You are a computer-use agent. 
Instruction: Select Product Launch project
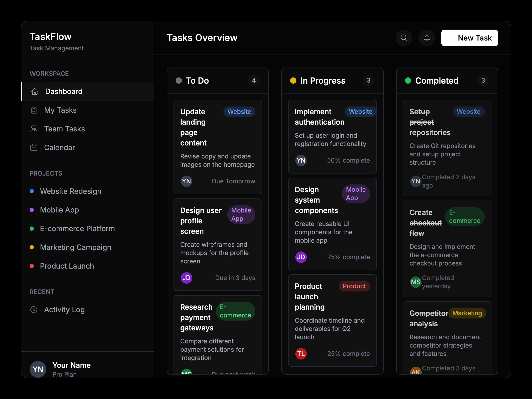88,266
